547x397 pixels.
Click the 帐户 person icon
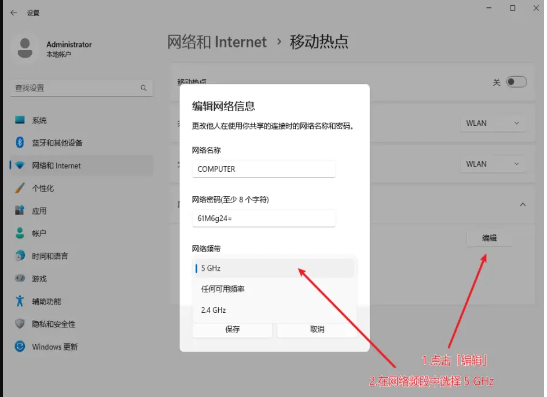click(20, 233)
